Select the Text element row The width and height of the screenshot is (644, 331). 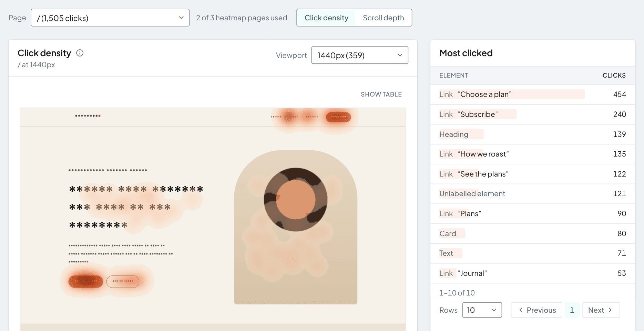point(532,253)
